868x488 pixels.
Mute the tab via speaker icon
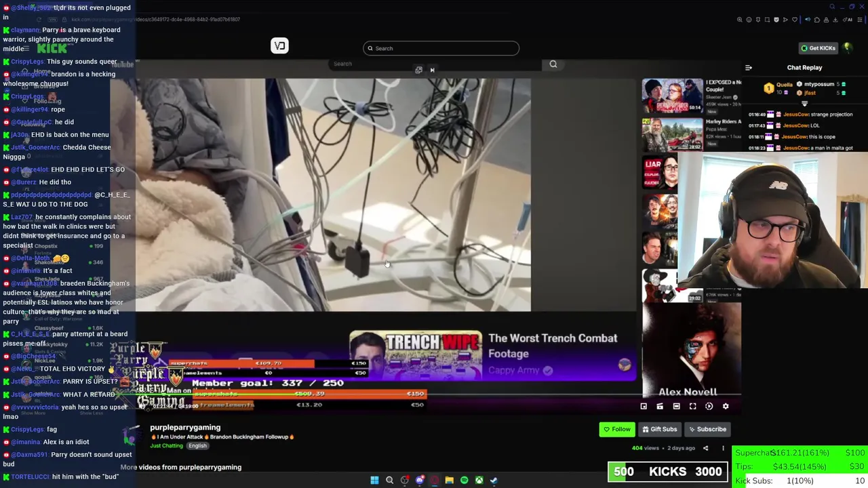[x=808, y=20]
